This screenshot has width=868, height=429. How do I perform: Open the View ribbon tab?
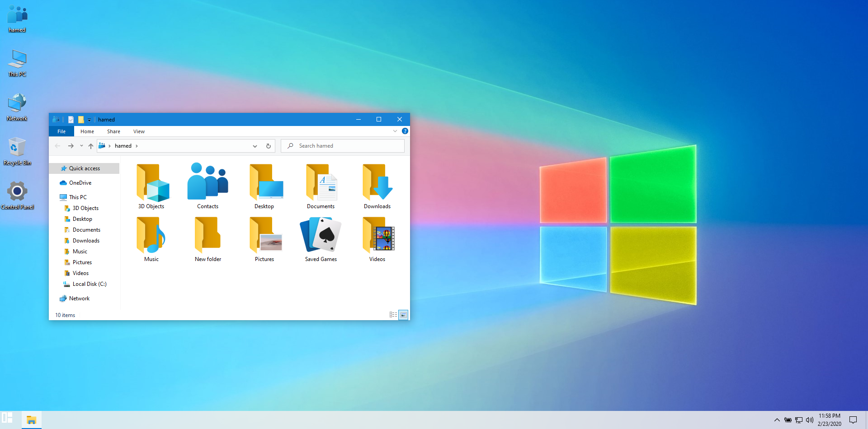[139, 131]
